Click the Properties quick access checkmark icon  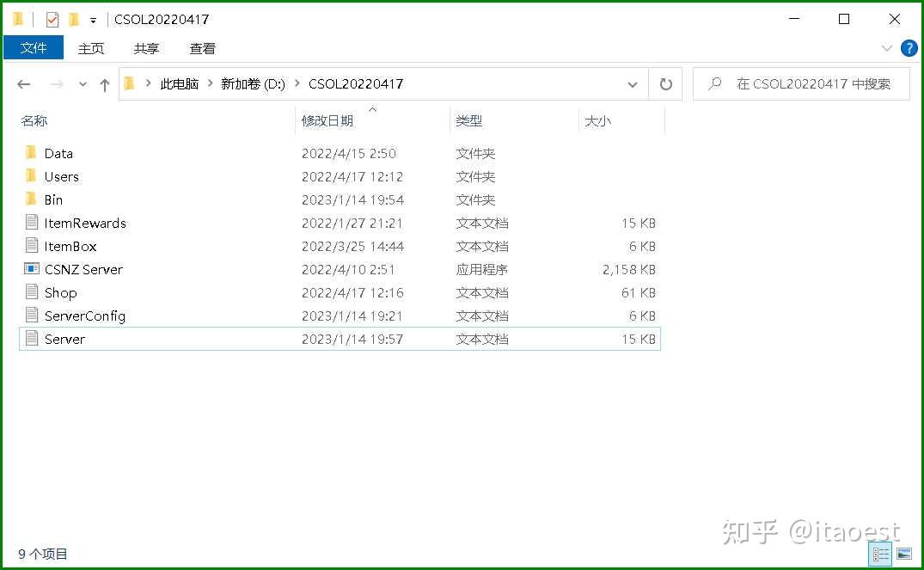52,20
